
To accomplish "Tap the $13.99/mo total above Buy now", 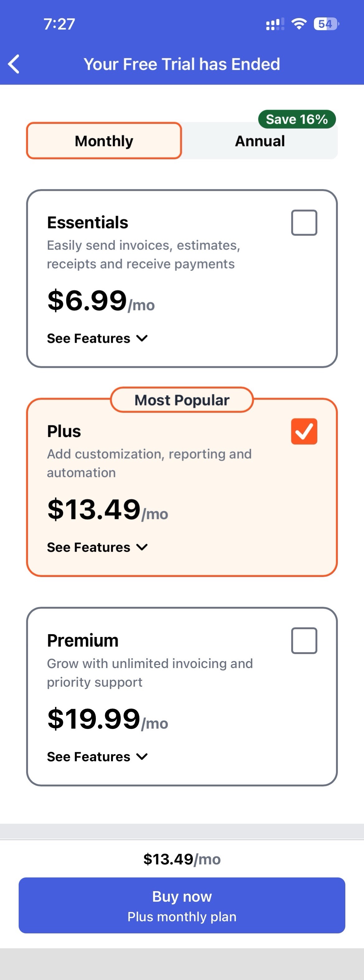I will pyautogui.click(x=182, y=859).
